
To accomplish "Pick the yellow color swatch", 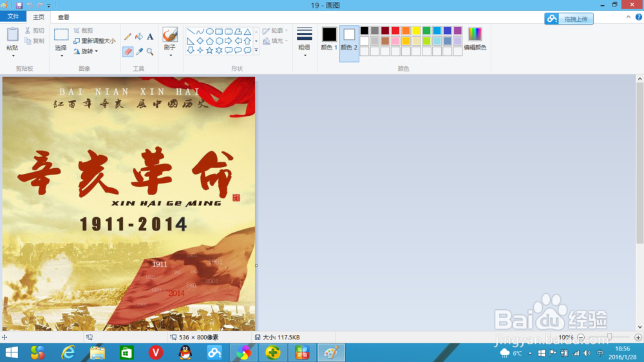I will (416, 31).
